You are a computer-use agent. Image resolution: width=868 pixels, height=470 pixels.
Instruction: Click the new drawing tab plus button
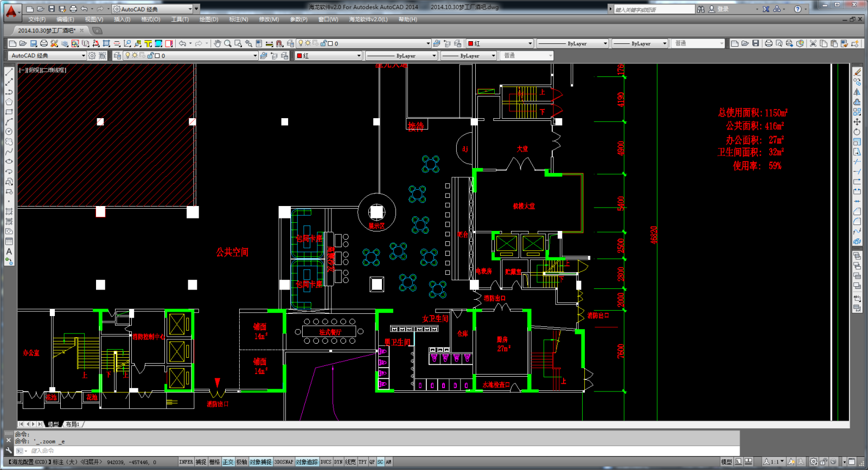[x=97, y=30]
